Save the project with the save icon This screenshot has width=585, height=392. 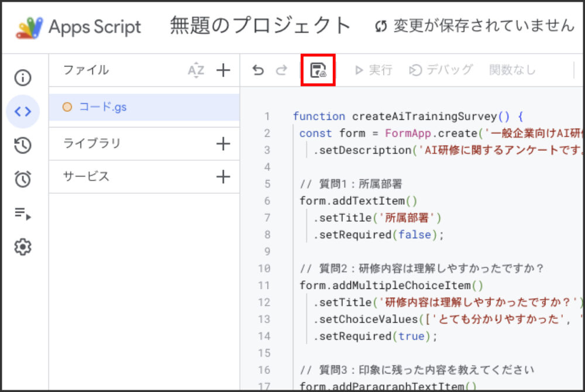tap(317, 70)
